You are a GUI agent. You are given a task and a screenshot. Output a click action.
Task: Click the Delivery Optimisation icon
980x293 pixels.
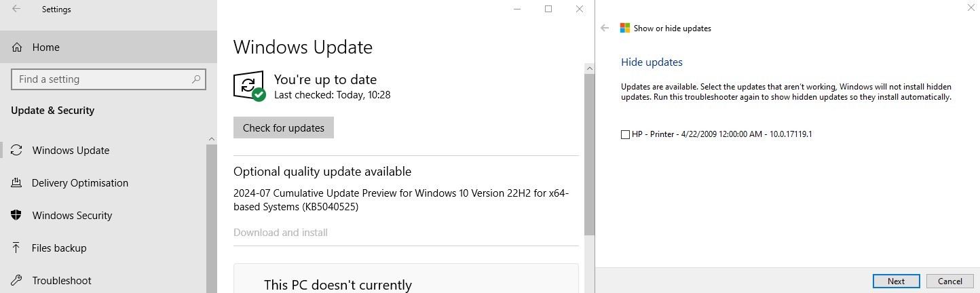18,183
